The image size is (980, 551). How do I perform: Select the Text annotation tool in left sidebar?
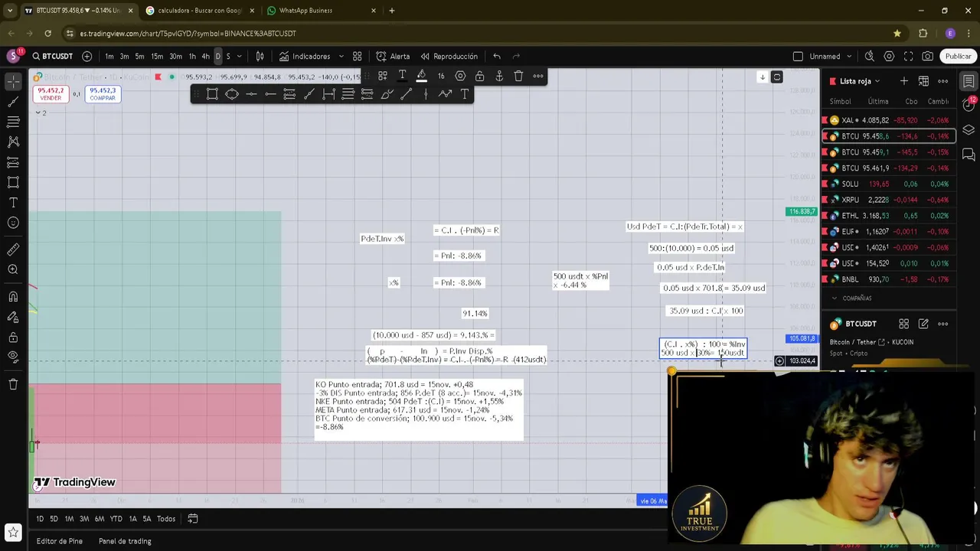tap(13, 203)
